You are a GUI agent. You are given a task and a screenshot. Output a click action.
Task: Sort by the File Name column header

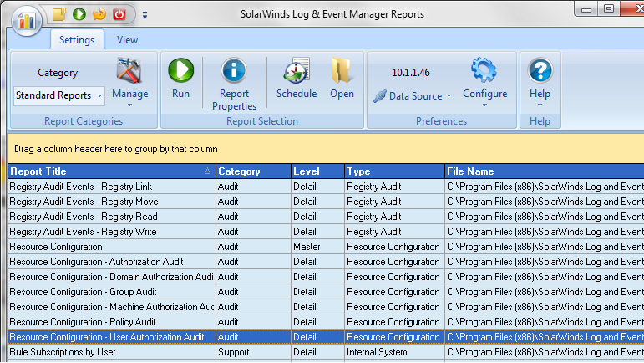[545, 171]
